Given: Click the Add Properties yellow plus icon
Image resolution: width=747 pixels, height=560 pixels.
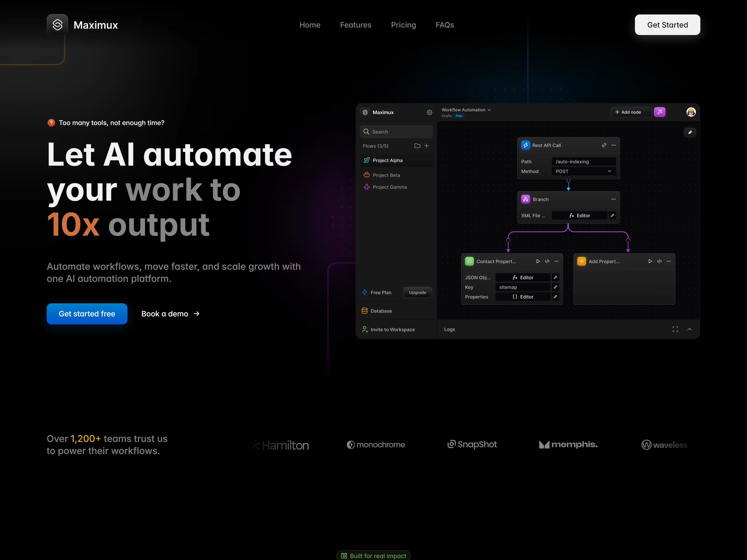Looking at the screenshot, I should pos(581,261).
